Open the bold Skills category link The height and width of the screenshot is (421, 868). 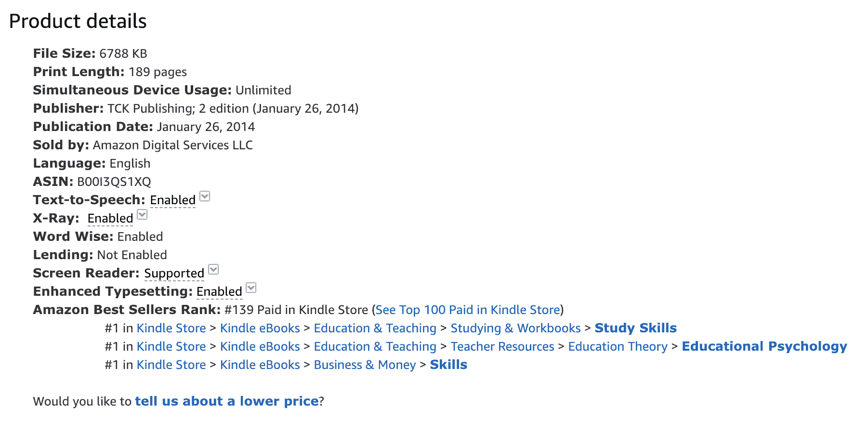tap(448, 365)
